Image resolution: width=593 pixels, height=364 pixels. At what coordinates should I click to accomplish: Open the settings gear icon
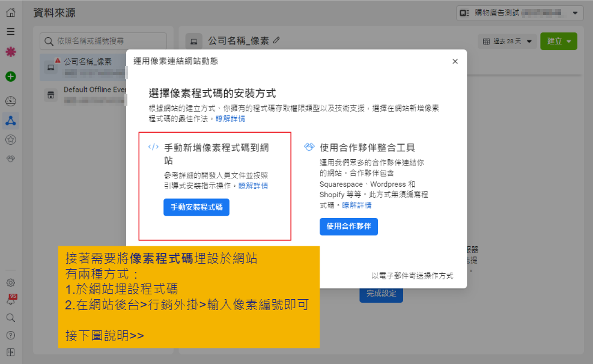coord(10,282)
